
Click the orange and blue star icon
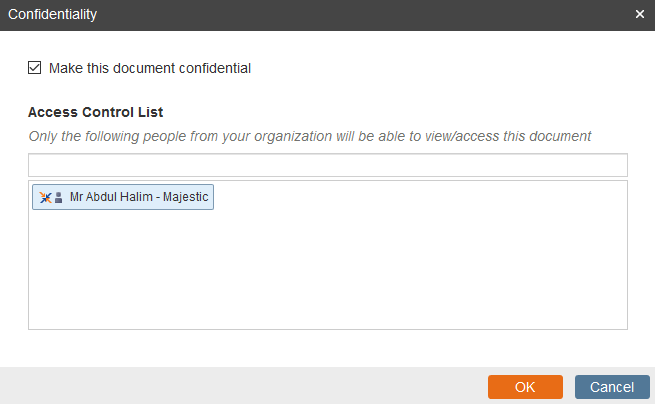45,197
